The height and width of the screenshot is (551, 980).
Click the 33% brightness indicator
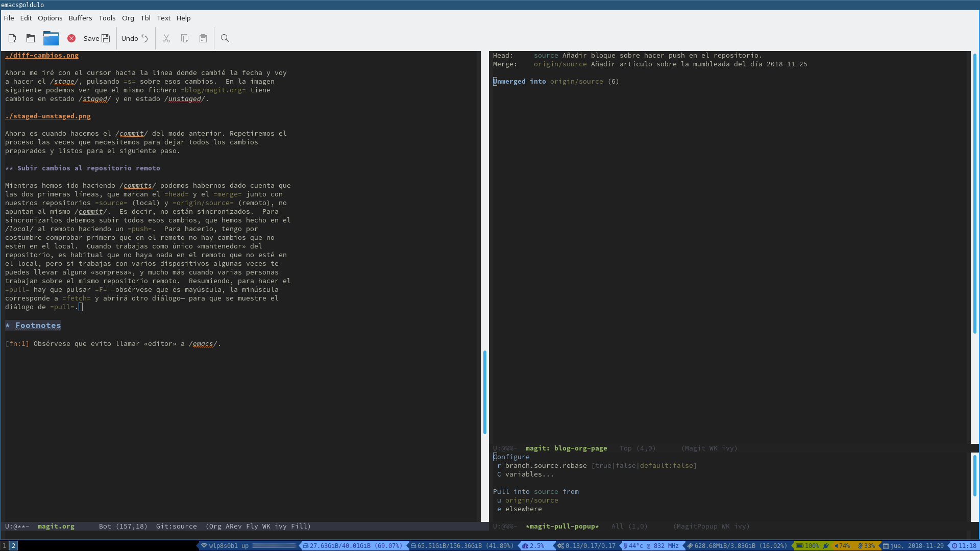click(866, 546)
